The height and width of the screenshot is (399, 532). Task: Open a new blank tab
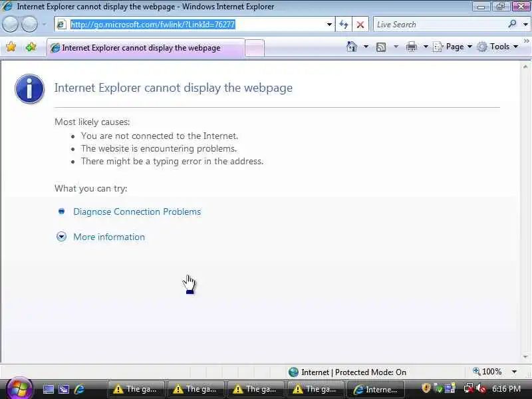255,48
